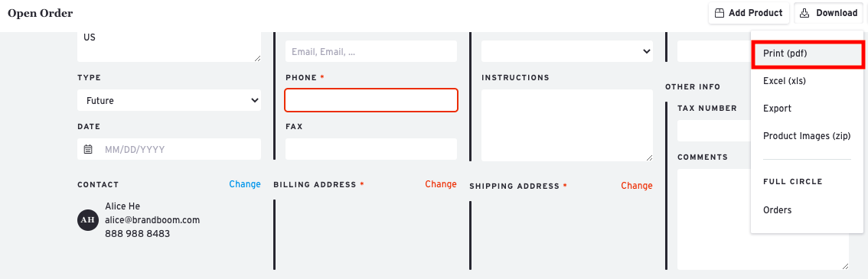Open the calendar icon in Date field
This screenshot has height=279, width=868.
pyautogui.click(x=88, y=149)
